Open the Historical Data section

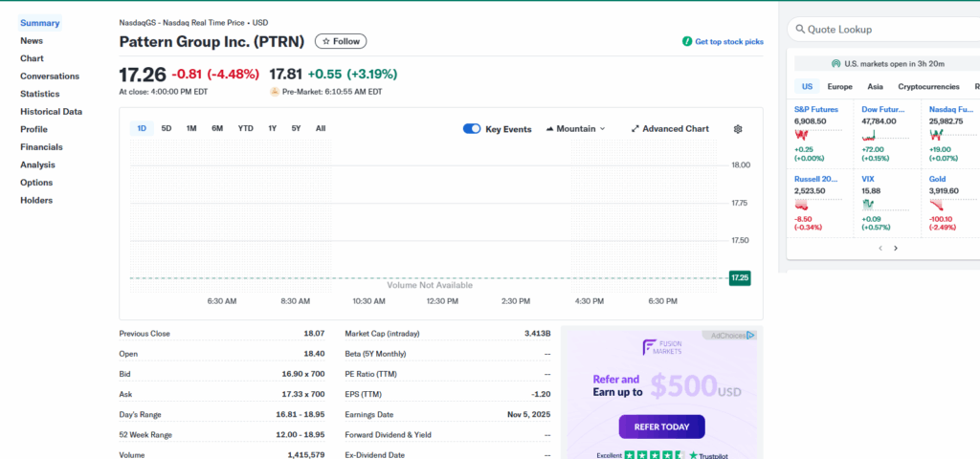(x=51, y=112)
